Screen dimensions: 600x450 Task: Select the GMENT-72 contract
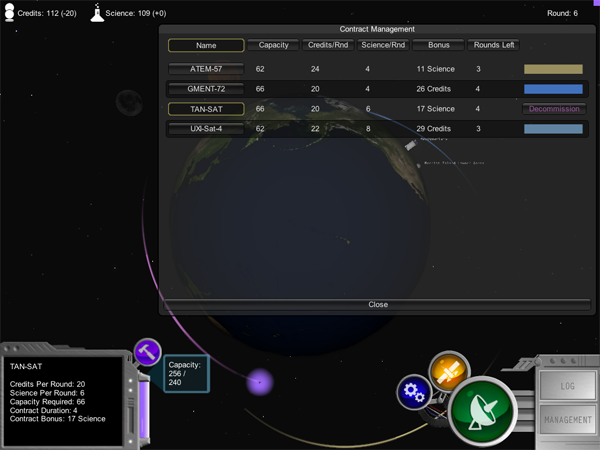(206, 89)
